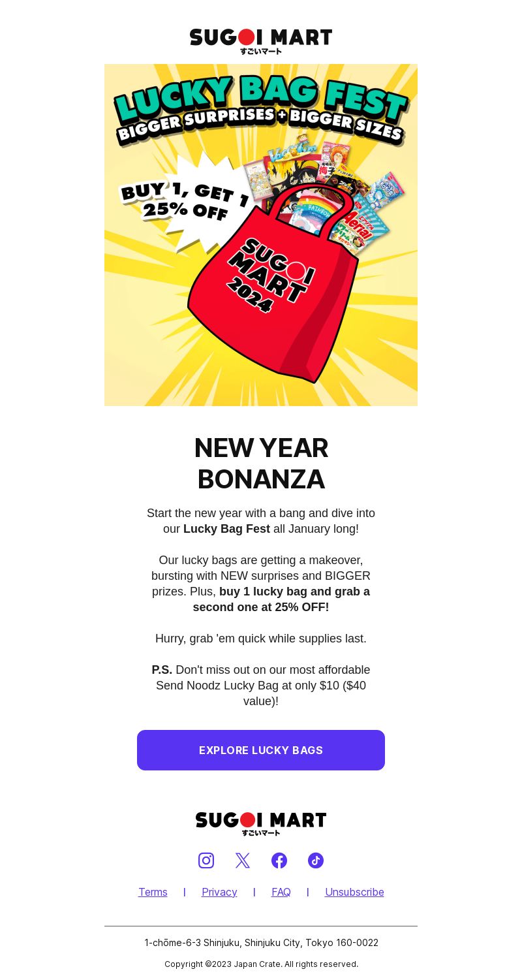This screenshot has width=522, height=980.
Task: Click the Sugoi Mart logo at top
Action: click(261, 41)
